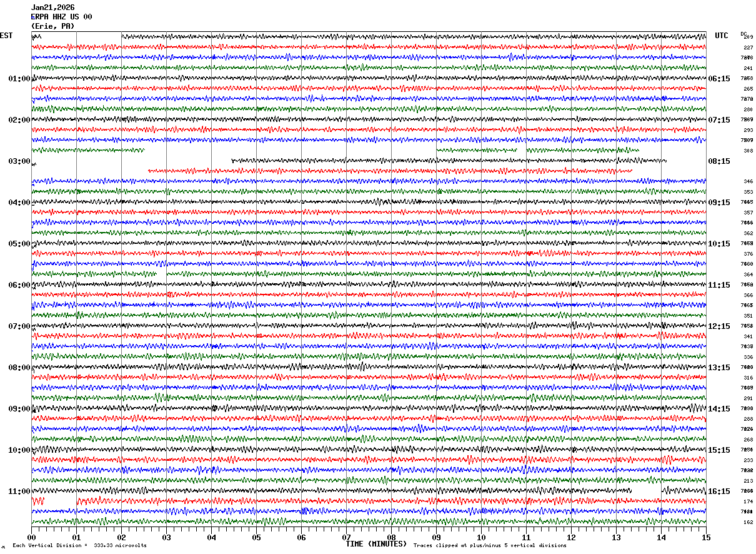Click the TIME (MINUTES) axis title
The height and width of the screenshot is (554, 756).
376,544
